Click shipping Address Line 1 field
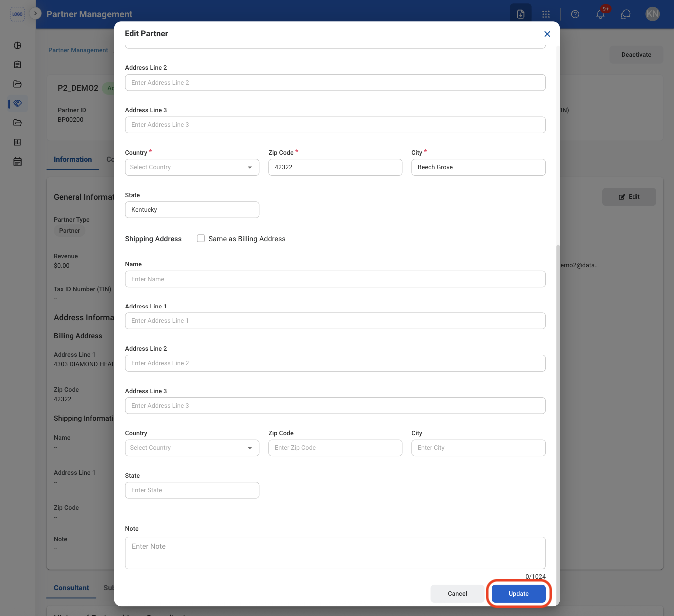 pyautogui.click(x=336, y=321)
